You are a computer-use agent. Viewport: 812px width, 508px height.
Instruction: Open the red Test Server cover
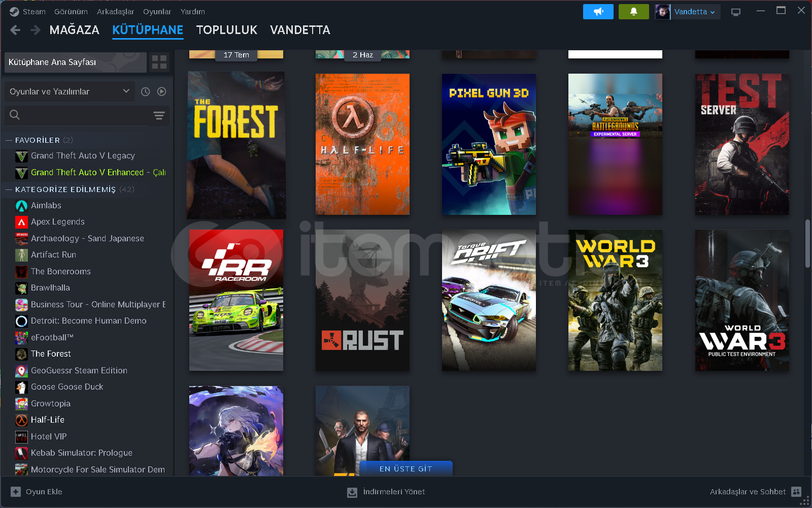click(x=742, y=144)
